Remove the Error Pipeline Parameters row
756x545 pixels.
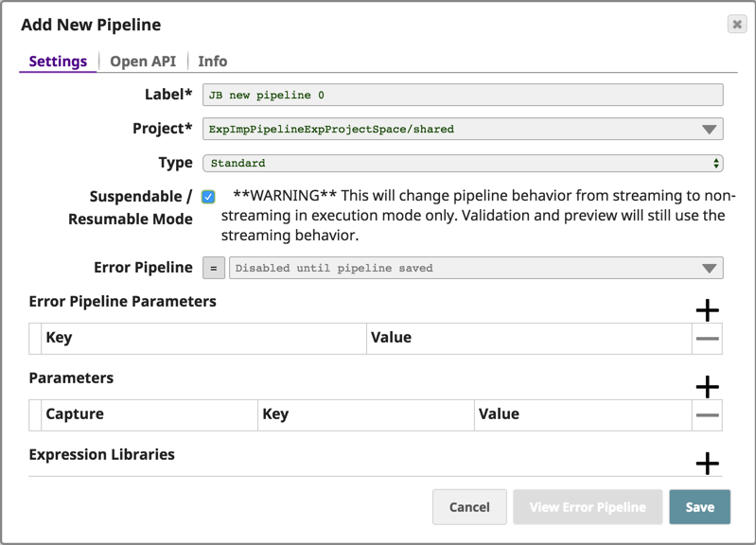[x=708, y=339]
